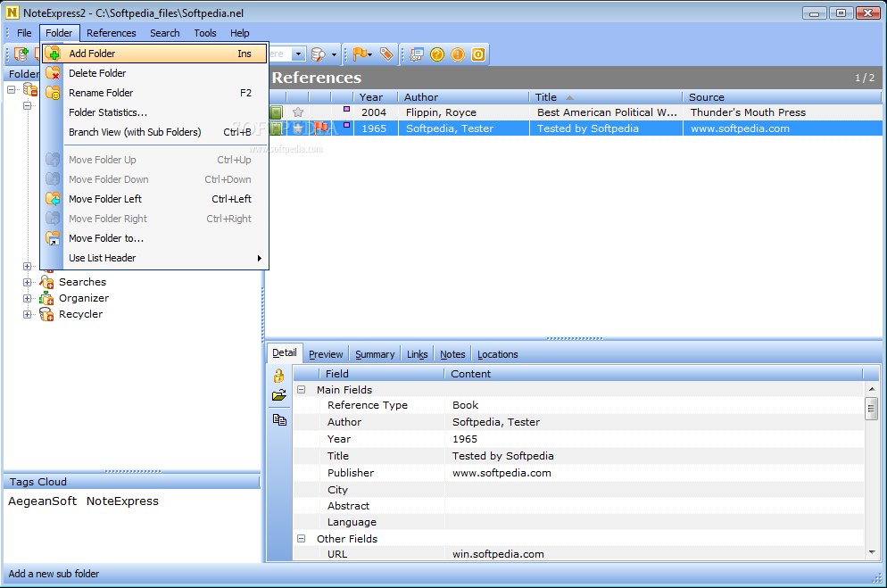The width and height of the screenshot is (887, 588).
Task: Open the Use List Header submenu
Action: click(x=154, y=258)
